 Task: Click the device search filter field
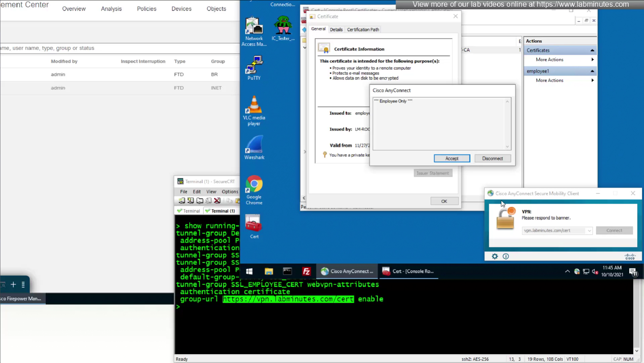[119, 48]
